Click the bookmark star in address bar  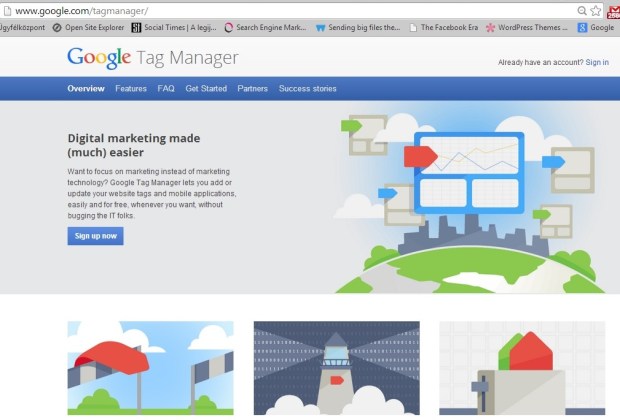click(x=595, y=11)
